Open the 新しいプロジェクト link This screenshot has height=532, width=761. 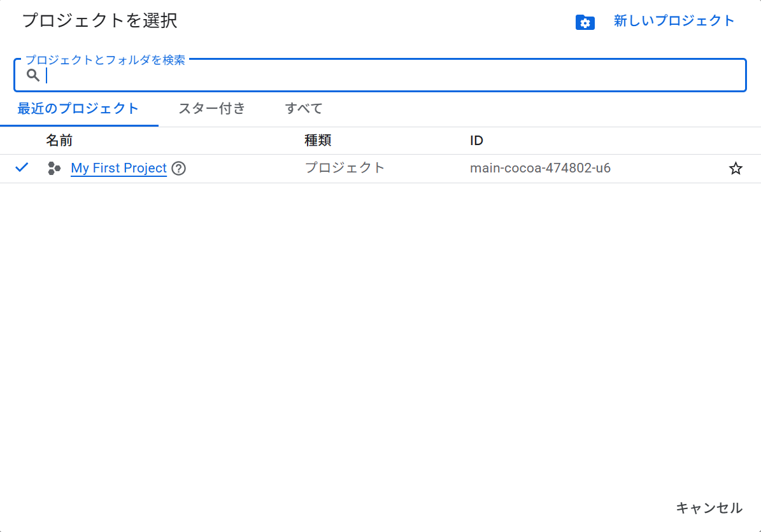(674, 21)
